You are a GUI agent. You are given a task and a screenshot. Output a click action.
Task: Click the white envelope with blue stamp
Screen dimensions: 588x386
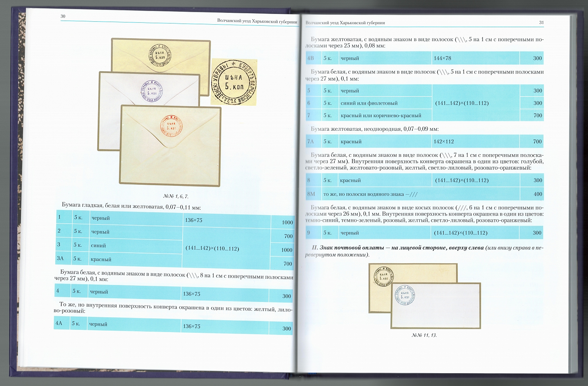coord(436,307)
